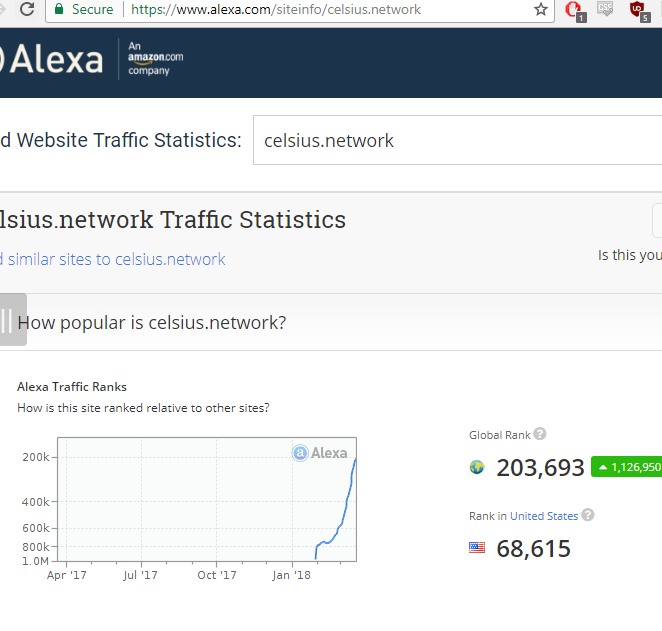
Task: Click the Jan '18 chart axis label
Action: [291, 575]
